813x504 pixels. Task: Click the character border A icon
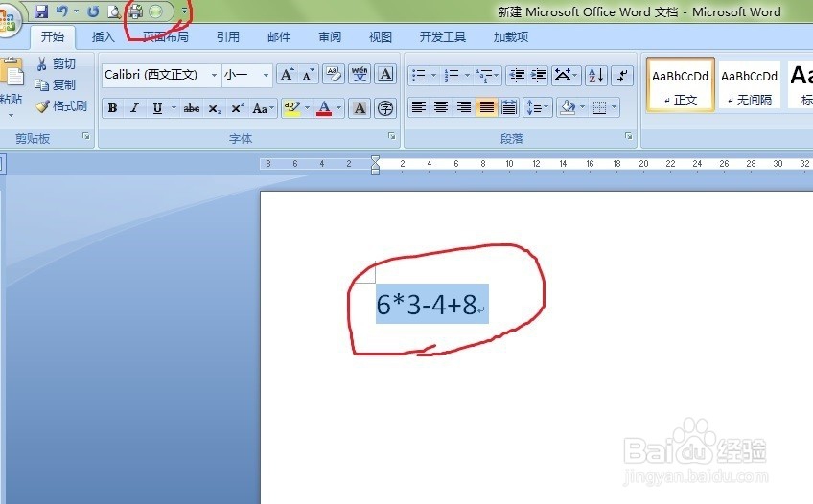point(385,75)
